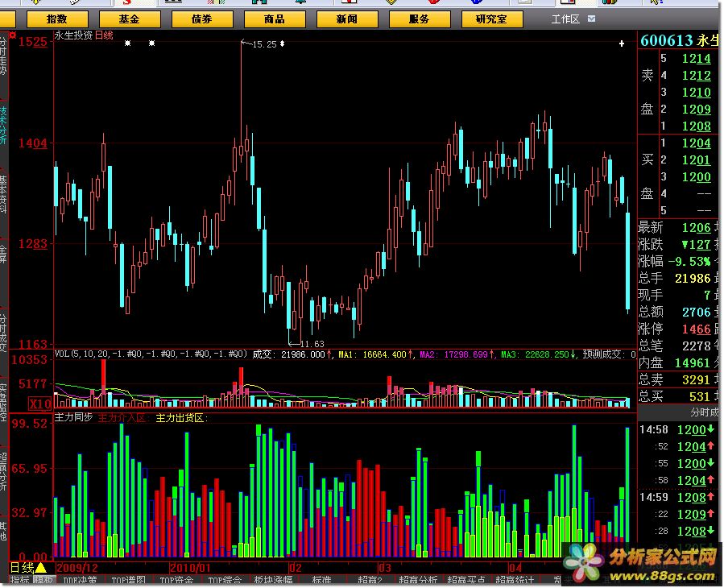Click the first star marker above the chart
This screenshot has height=588, width=724.
click(x=127, y=43)
